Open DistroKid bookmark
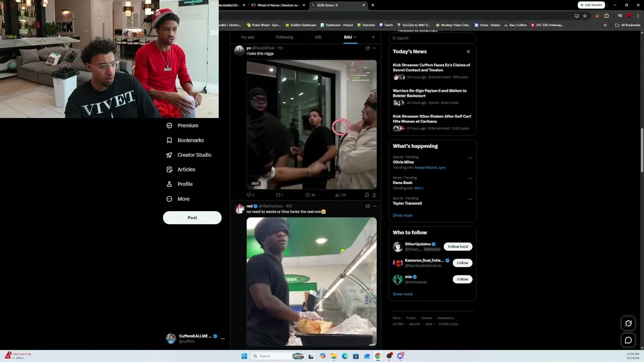 (x=366, y=25)
